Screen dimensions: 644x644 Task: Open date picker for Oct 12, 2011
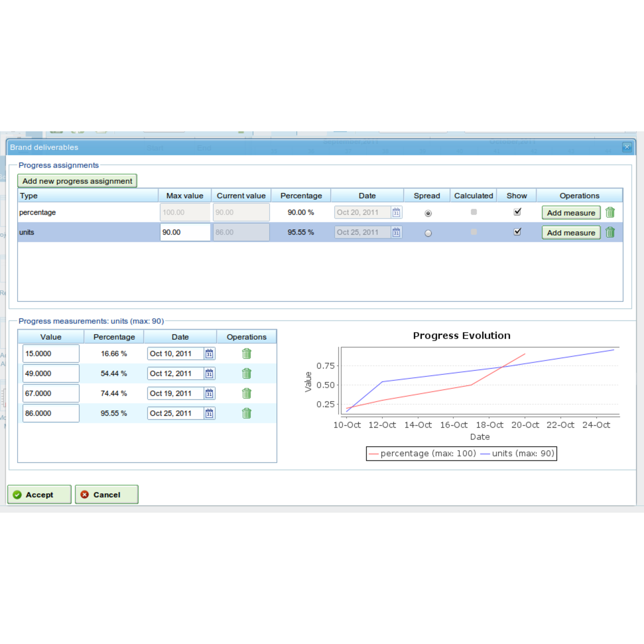209,373
